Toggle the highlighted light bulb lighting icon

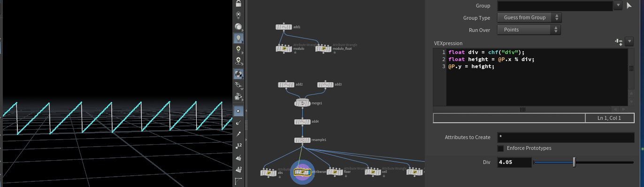tap(238, 38)
